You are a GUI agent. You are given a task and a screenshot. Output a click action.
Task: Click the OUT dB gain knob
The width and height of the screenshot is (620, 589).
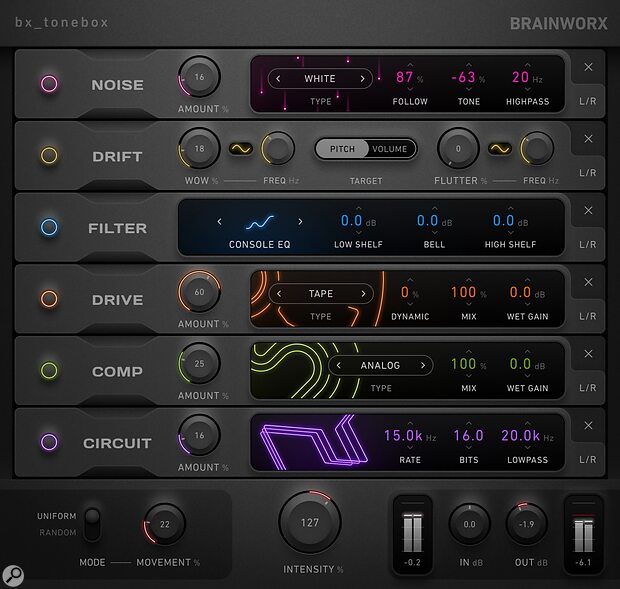click(527, 524)
